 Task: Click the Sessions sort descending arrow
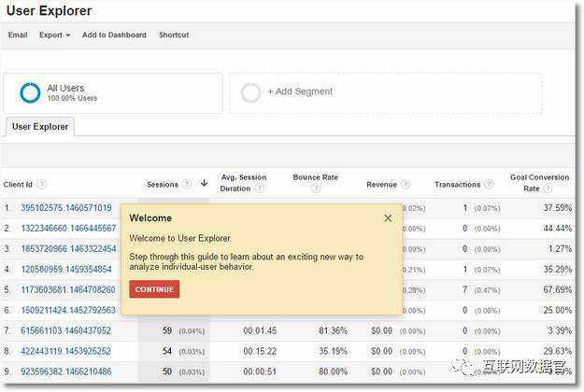coord(204,184)
